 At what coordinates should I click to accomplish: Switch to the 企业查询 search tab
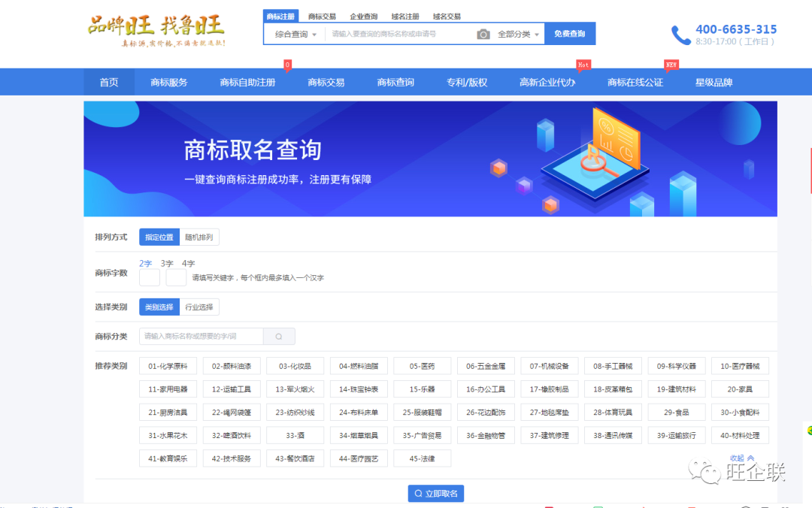(364, 16)
